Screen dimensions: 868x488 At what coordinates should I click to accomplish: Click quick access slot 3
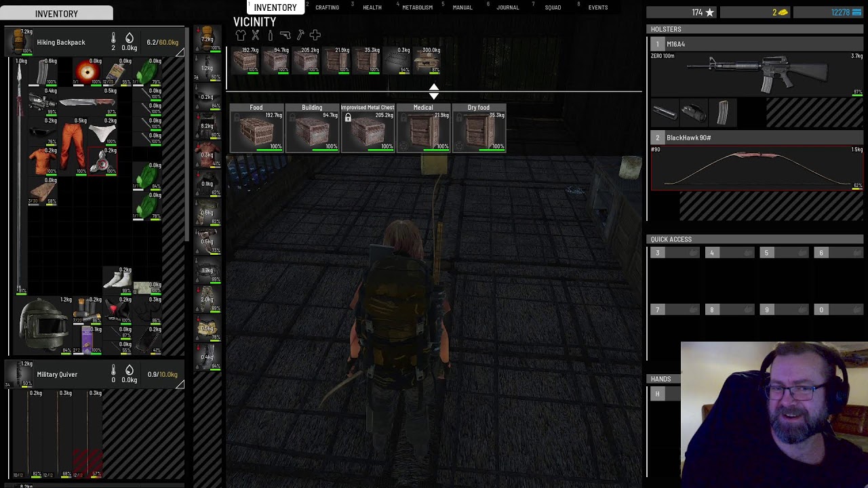click(675, 253)
